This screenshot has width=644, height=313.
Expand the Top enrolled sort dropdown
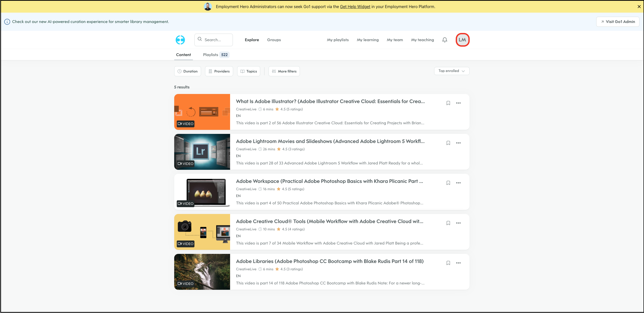pos(451,71)
